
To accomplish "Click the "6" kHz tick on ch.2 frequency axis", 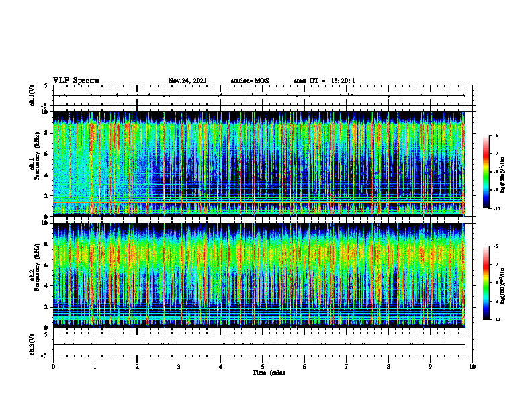I will pos(47,265).
